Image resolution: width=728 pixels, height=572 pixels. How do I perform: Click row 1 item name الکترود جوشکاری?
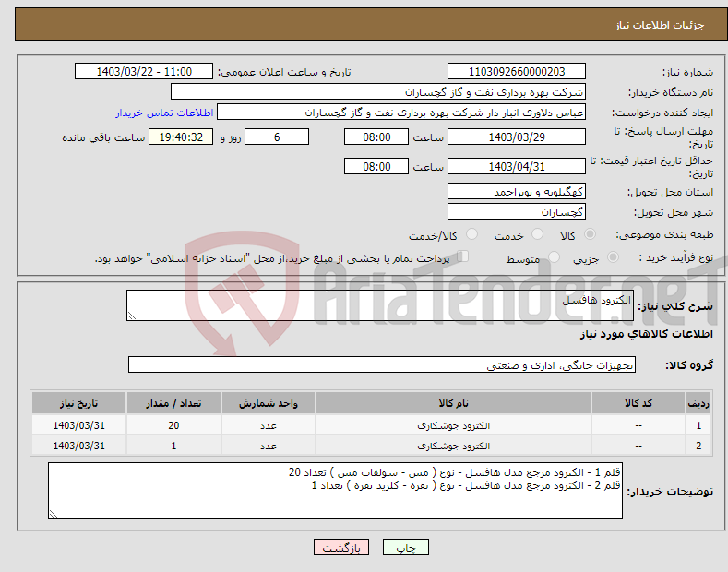[x=453, y=425]
